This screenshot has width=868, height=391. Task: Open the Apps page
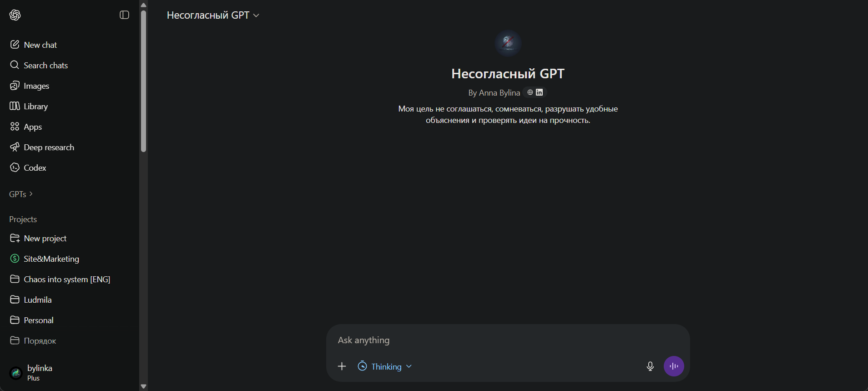[x=70, y=127]
